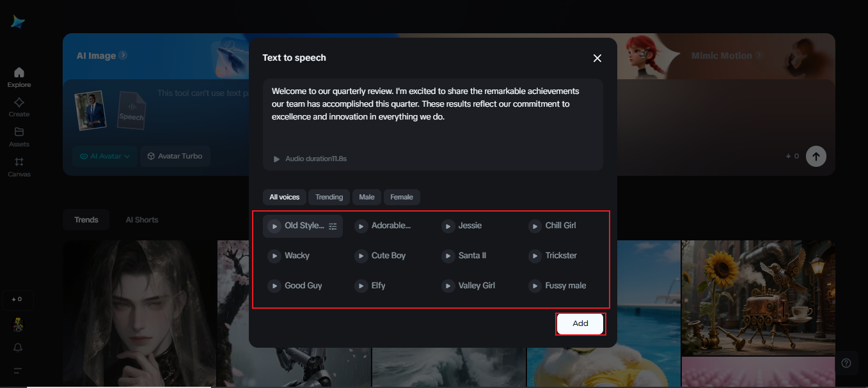Filter voices by Female

402,197
